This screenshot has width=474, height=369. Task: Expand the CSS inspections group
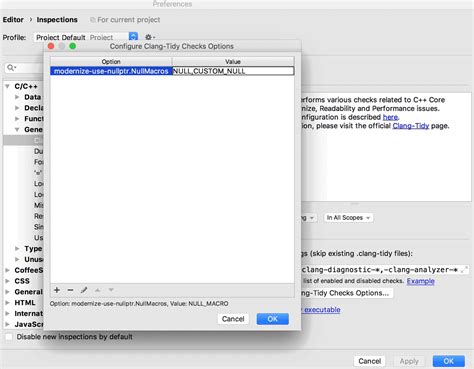[7, 281]
